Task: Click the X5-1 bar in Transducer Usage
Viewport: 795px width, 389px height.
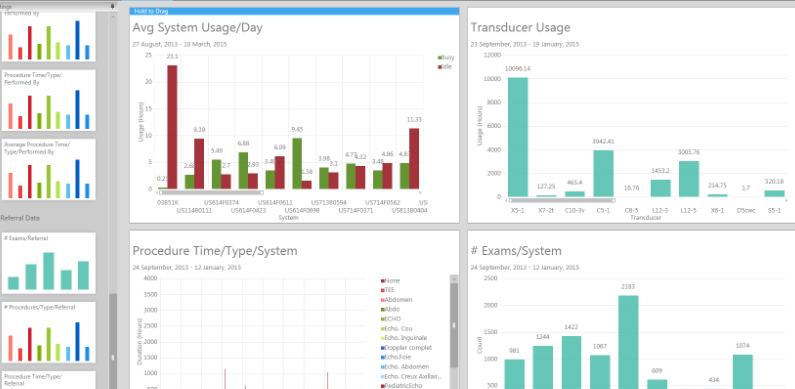Action: 518,137
